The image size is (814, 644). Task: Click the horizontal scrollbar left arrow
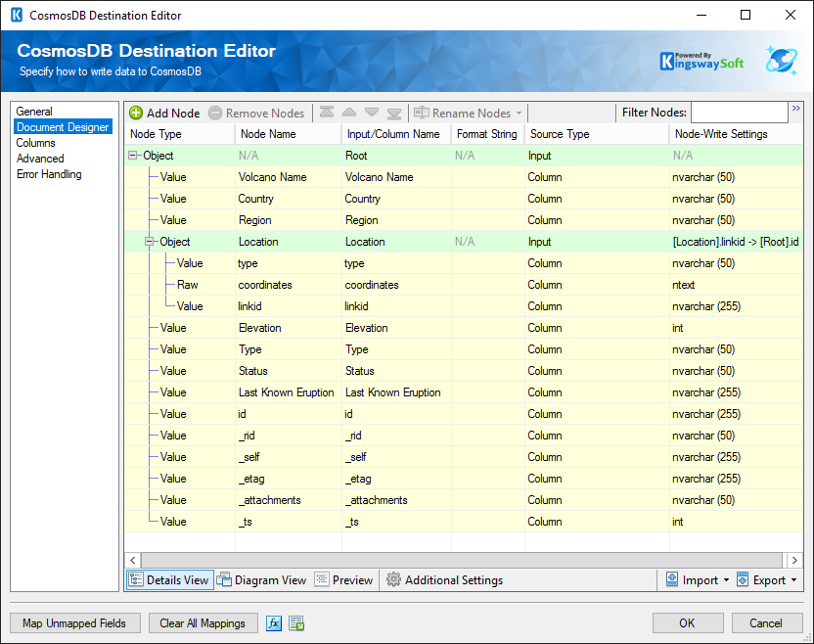coord(133,560)
